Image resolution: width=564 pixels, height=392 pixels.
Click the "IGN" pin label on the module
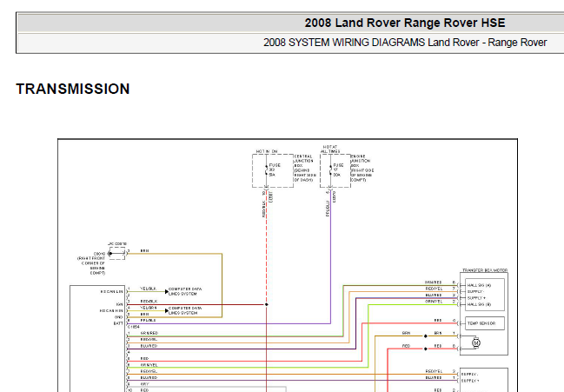119,304
